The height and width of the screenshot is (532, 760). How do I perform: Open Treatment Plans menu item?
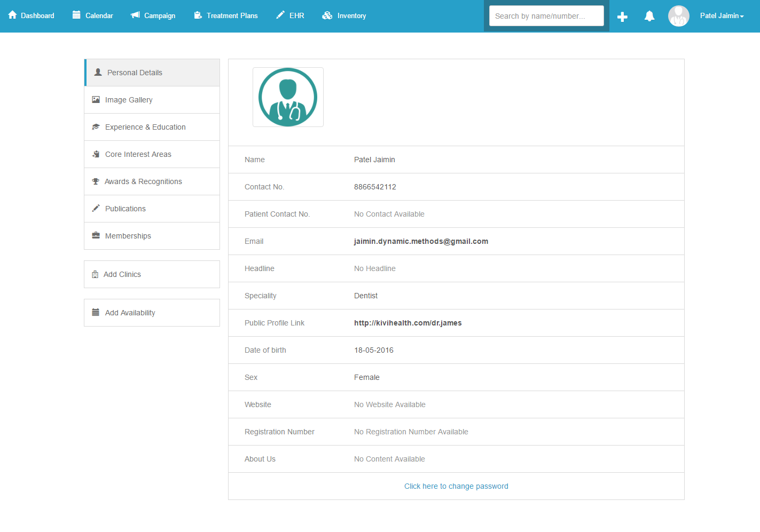226,15
